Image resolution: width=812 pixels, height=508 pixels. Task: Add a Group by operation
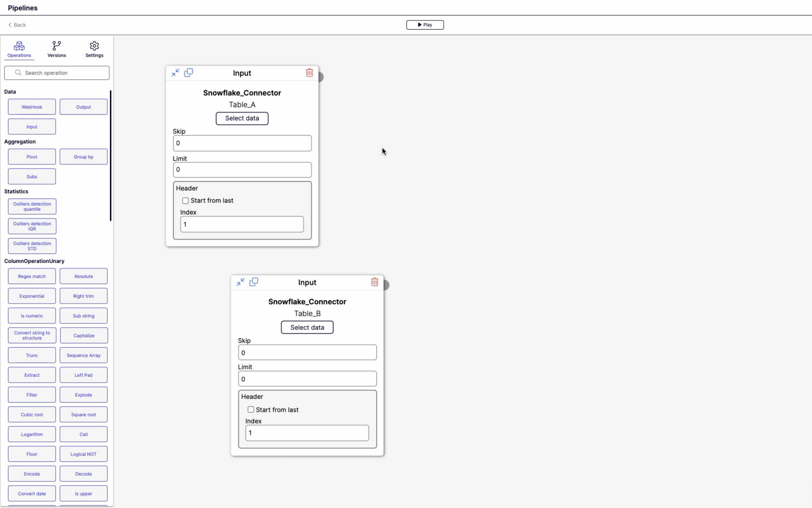[83, 157]
